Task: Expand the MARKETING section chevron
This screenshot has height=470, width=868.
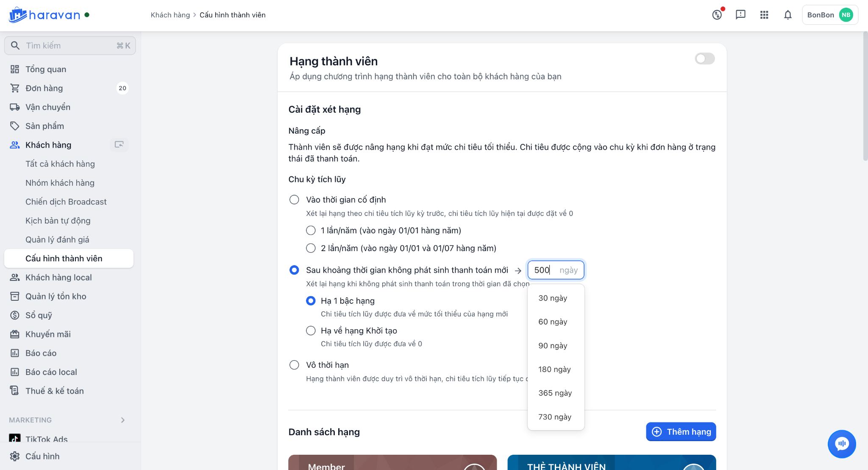Action: coord(123,420)
